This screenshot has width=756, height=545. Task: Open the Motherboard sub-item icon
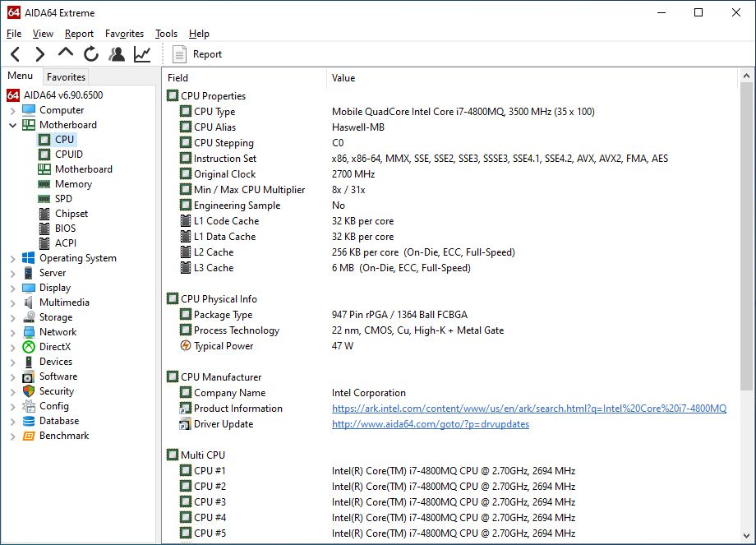[x=44, y=169]
